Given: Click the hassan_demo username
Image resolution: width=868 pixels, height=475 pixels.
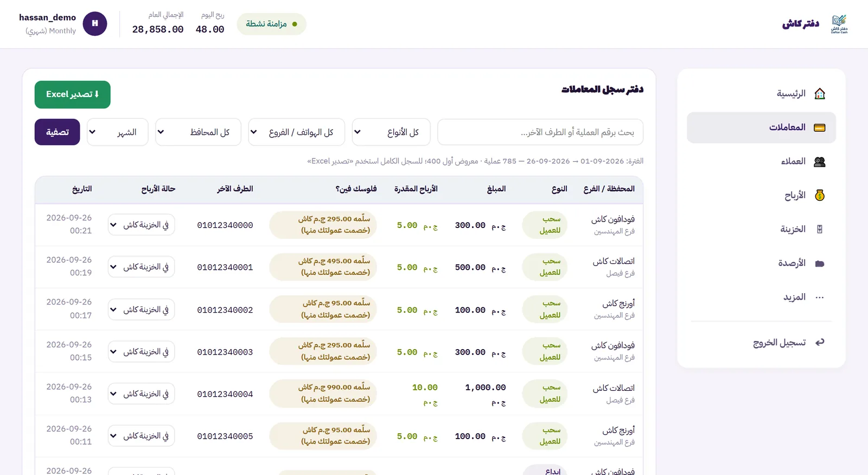Looking at the screenshot, I should (x=48, y=17).
